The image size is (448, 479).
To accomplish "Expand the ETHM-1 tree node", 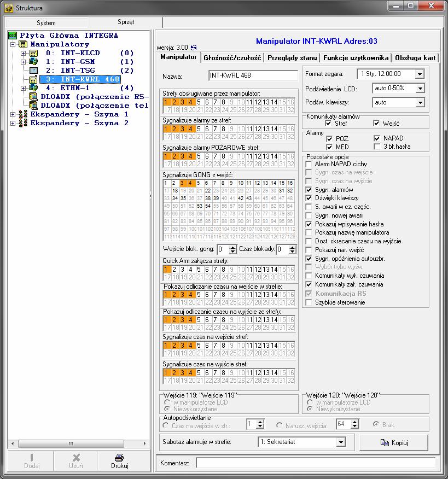I will (x=23, y=88).
